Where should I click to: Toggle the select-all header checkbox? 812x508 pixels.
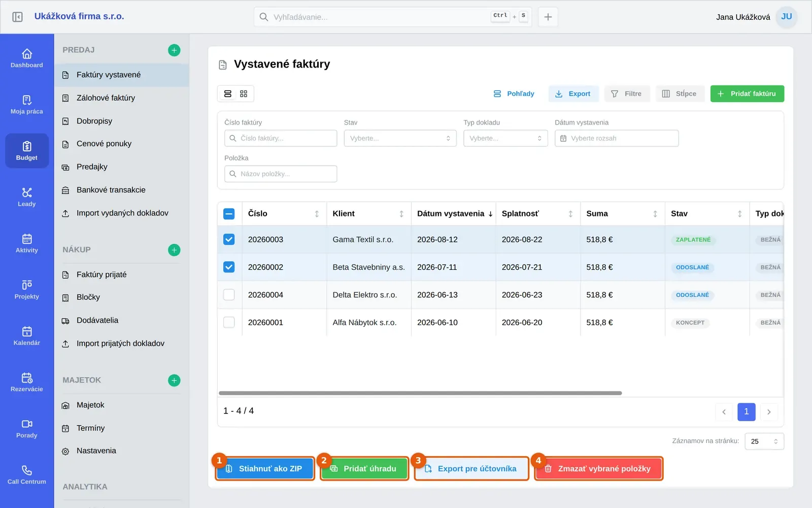[229, 214]
